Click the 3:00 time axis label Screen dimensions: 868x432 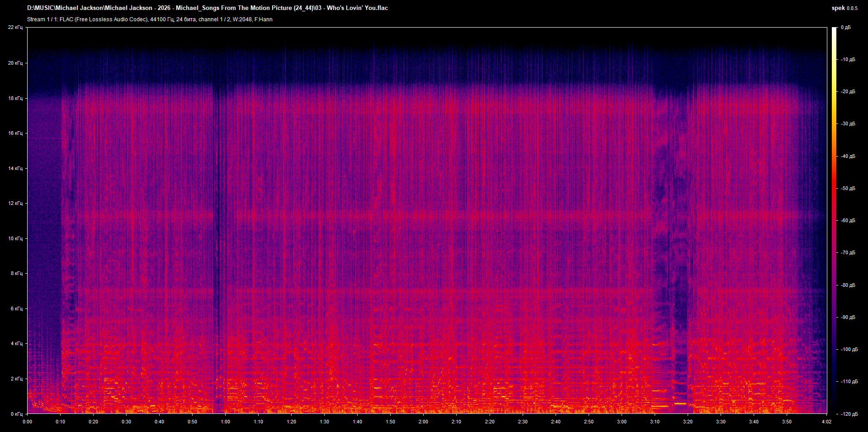tap(622, 422)
